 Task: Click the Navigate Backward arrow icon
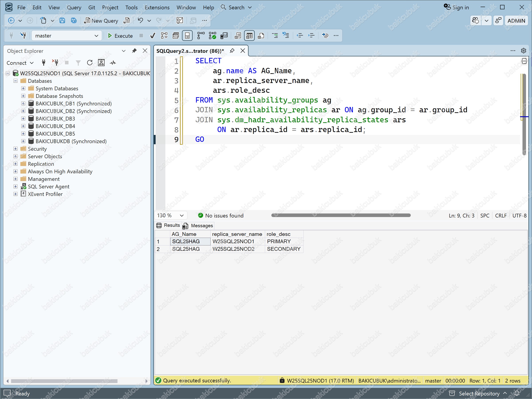coord(11,21)
